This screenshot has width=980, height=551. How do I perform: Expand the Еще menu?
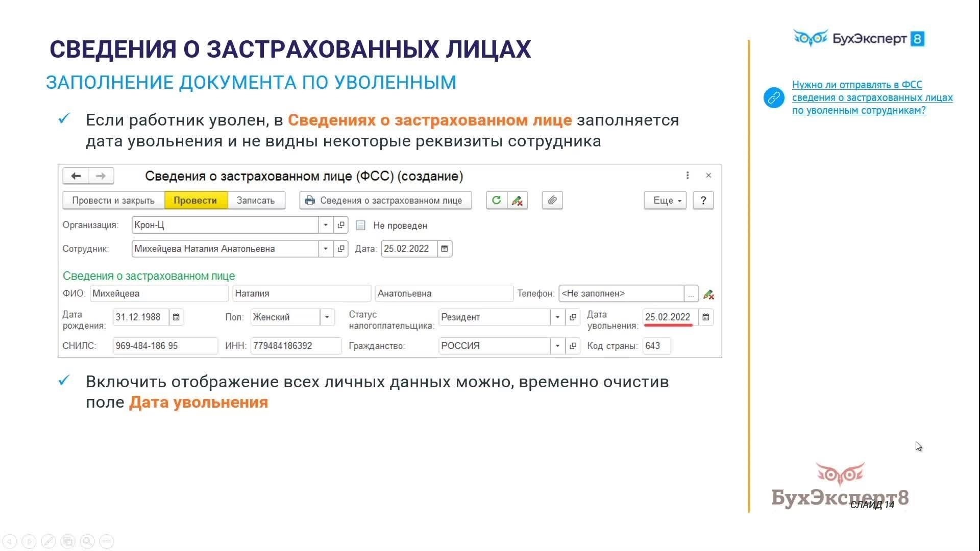[665, 201]
